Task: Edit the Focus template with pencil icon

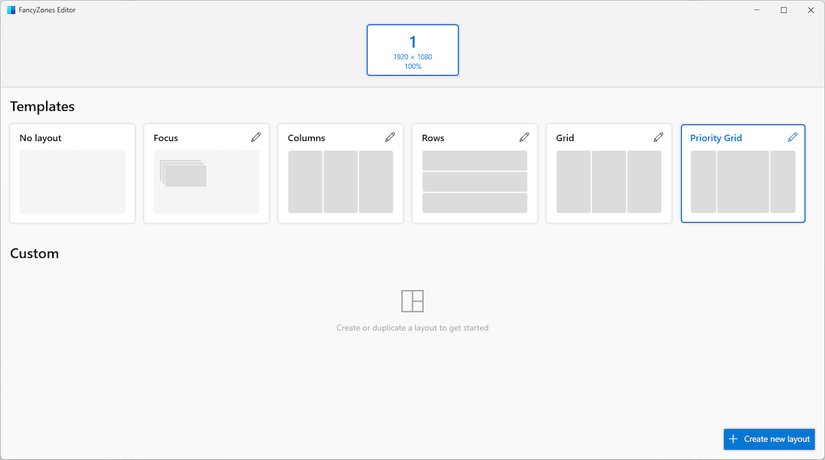Action: [256, 137]
